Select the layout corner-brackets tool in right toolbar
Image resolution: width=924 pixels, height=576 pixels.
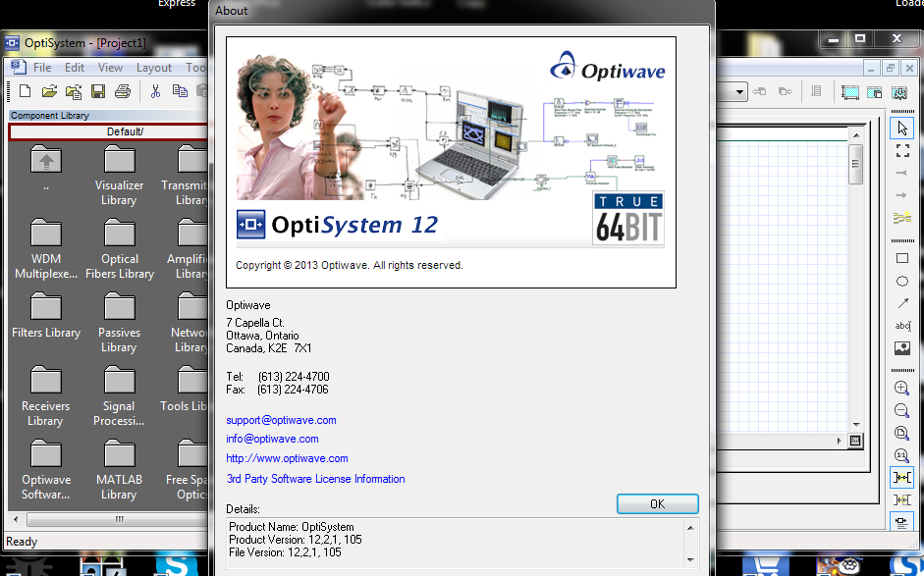[902, 151]
